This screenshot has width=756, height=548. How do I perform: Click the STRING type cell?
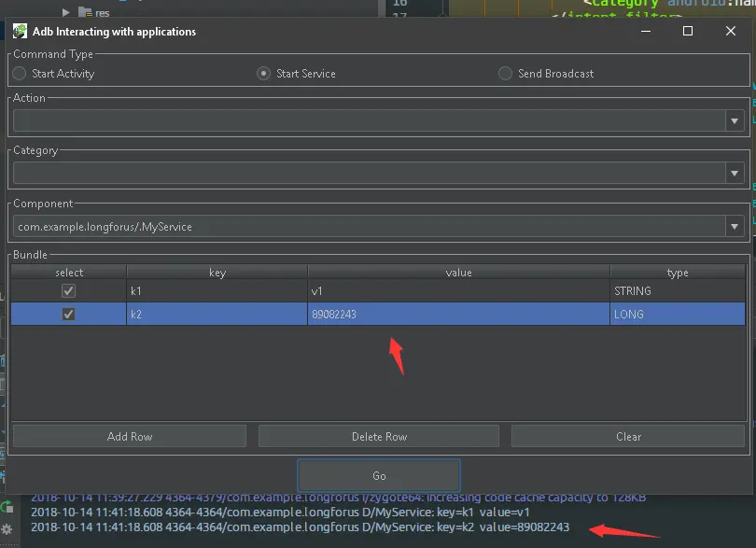pos(678,291)
